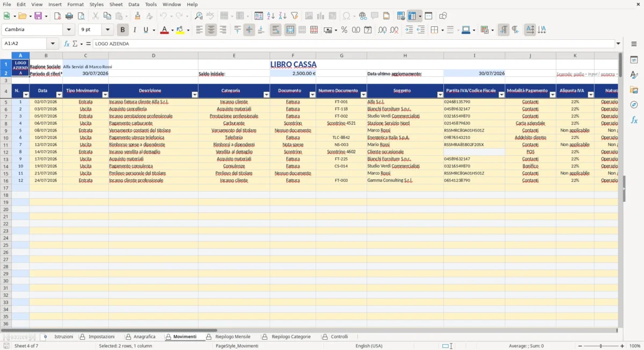Open Find & Replace tool
Screen dimensions: 644x350
(x=199, y=16)
